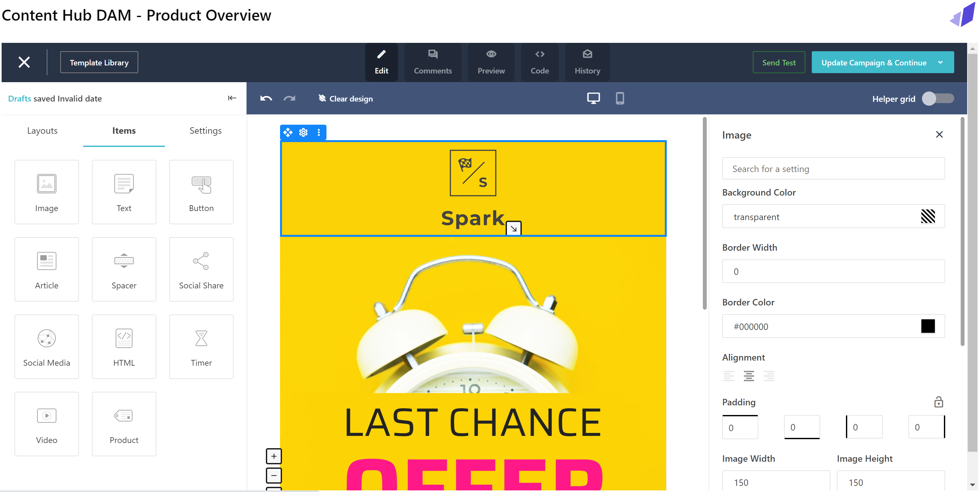Switch to mobile device preview icon

[619, 99]
